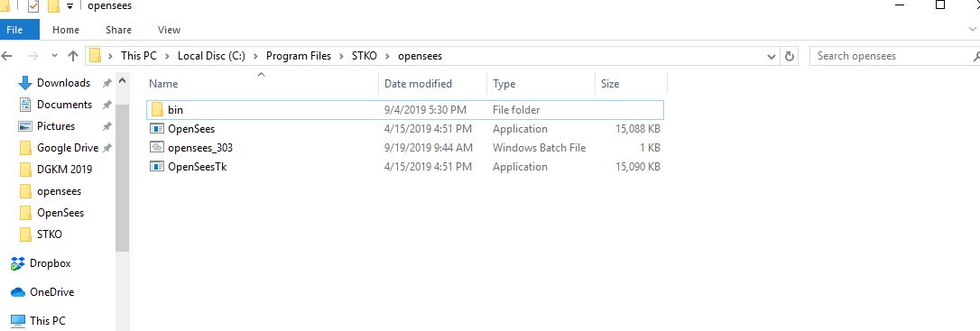Screen dimensions: 980x331
Task: Expand chevron after STKO breadcrumb
Action: pyautogui.click(x=387, y=56)
